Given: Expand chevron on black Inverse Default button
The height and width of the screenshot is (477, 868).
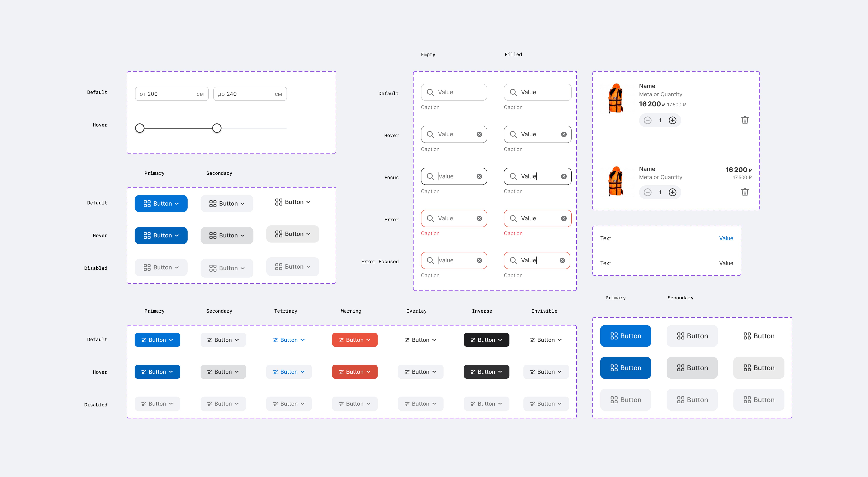Looking at the screenshot, I should click(500, 340).
